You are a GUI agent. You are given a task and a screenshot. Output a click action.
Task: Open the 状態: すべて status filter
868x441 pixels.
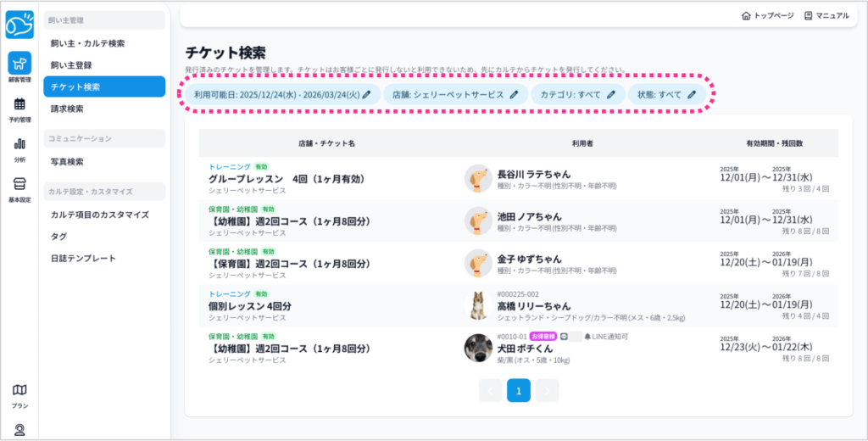[x=666, y=95]
